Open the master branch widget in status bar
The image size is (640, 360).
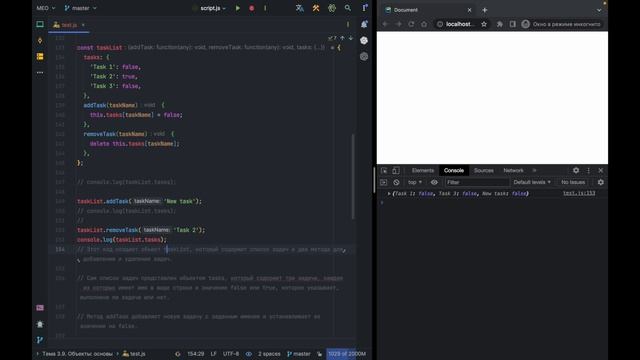[x=299, y=354]
